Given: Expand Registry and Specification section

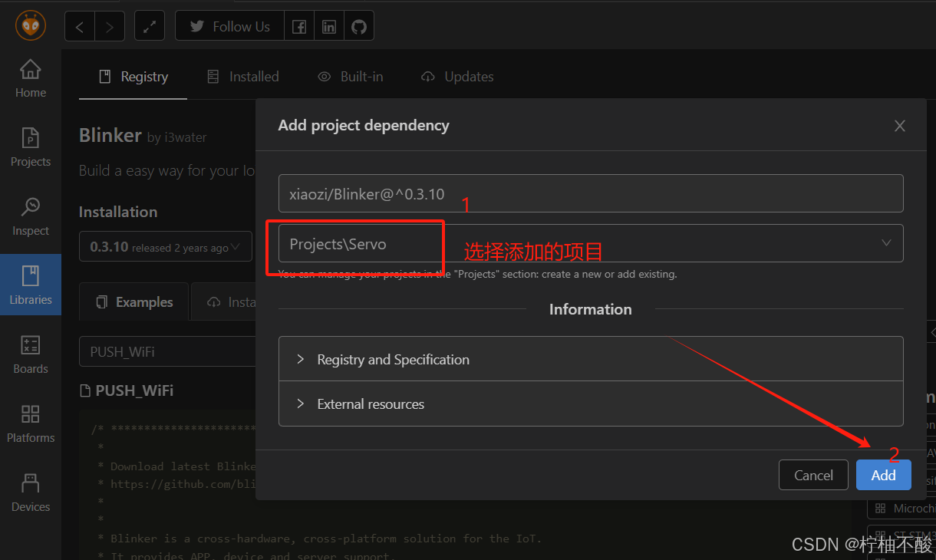Looking at the screenshot, I should pos(591,359).
